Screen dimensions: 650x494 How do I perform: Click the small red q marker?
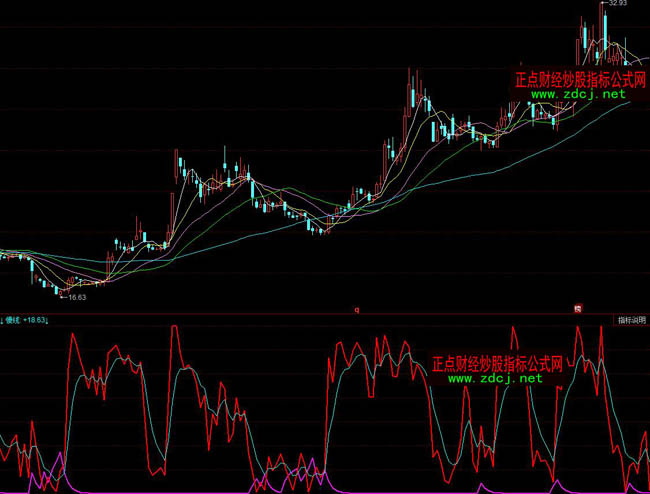point(357,310)
